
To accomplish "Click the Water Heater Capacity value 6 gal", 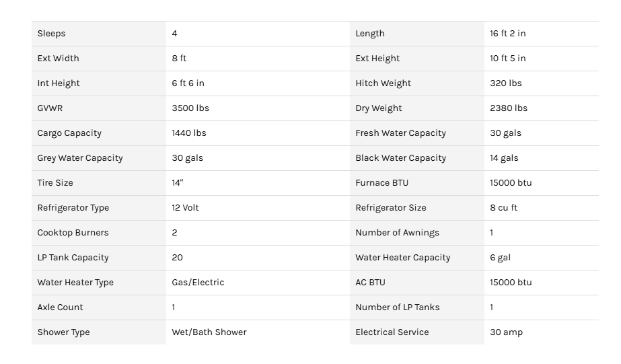I will [501, 258].
